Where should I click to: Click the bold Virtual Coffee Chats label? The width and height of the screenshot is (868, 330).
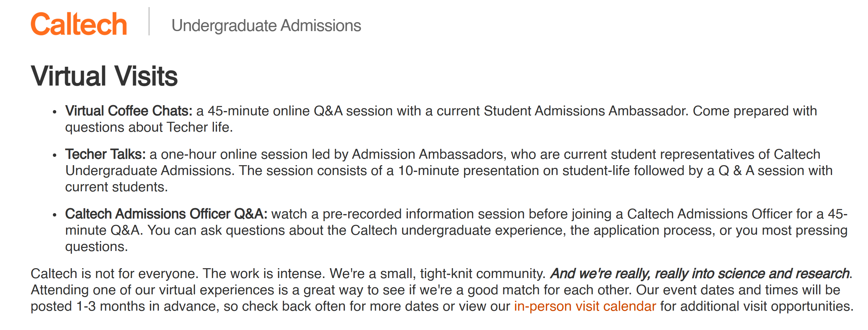[x=129, y=111]
